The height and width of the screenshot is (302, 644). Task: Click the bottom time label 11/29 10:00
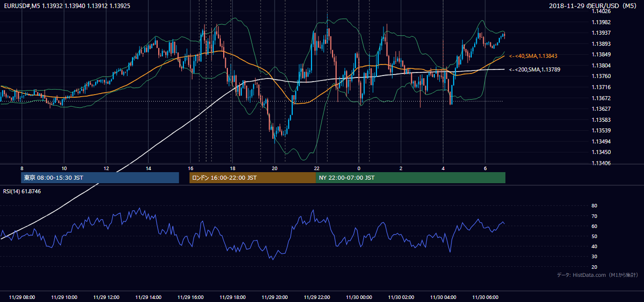tap(64, 297)
